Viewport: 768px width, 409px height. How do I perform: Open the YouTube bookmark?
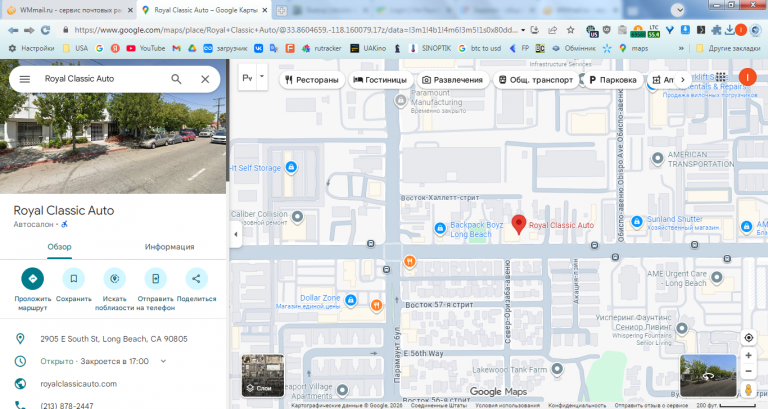point(146,48)
